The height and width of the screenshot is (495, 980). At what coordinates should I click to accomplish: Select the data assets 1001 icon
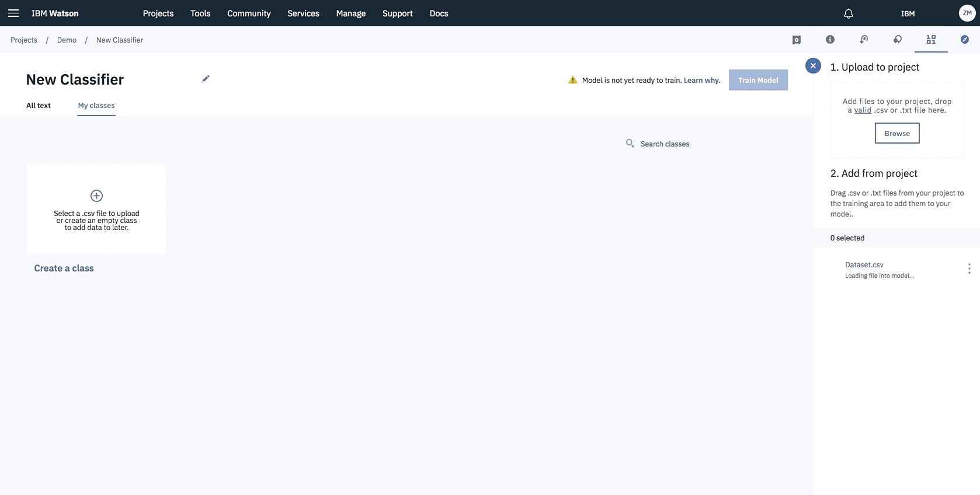click(x=931, y=39)
